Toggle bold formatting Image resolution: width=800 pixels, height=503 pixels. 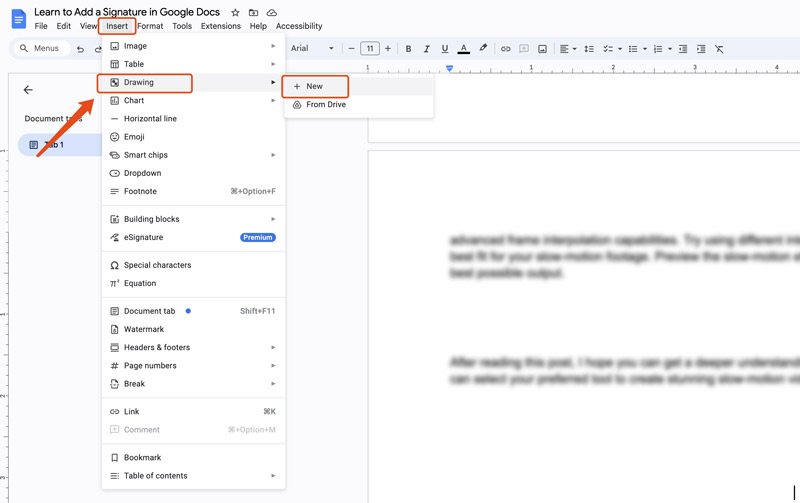(408, 49)
